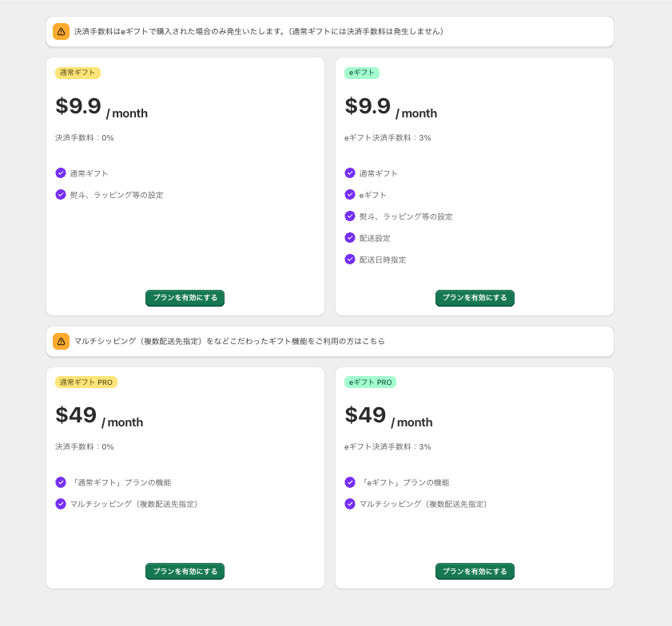Click the checkmark icon beside 配送日時指定

tap(350, 260)
